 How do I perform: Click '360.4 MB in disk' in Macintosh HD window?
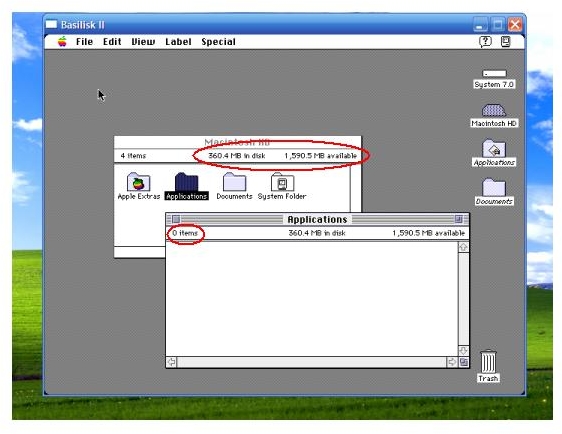coord(237,156)
